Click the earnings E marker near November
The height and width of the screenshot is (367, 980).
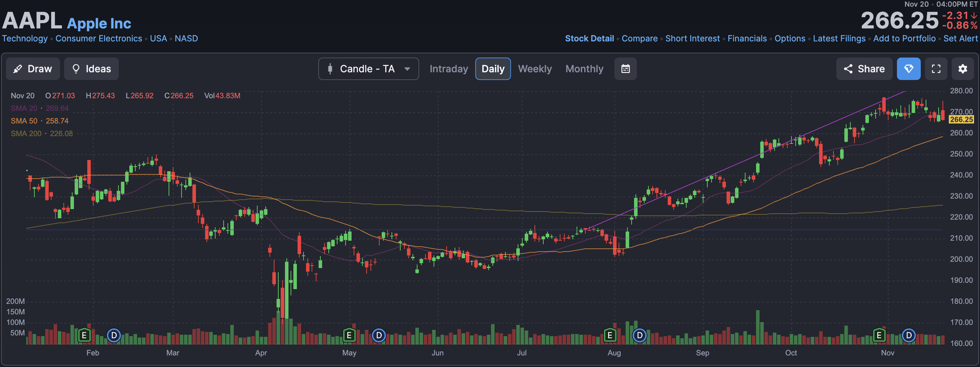879,335
